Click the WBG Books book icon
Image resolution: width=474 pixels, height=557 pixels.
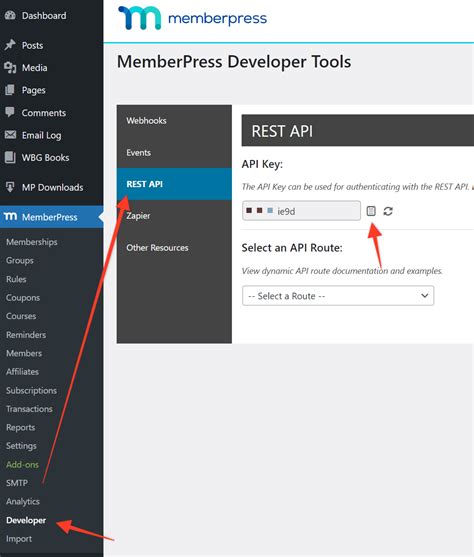point(10,157)
